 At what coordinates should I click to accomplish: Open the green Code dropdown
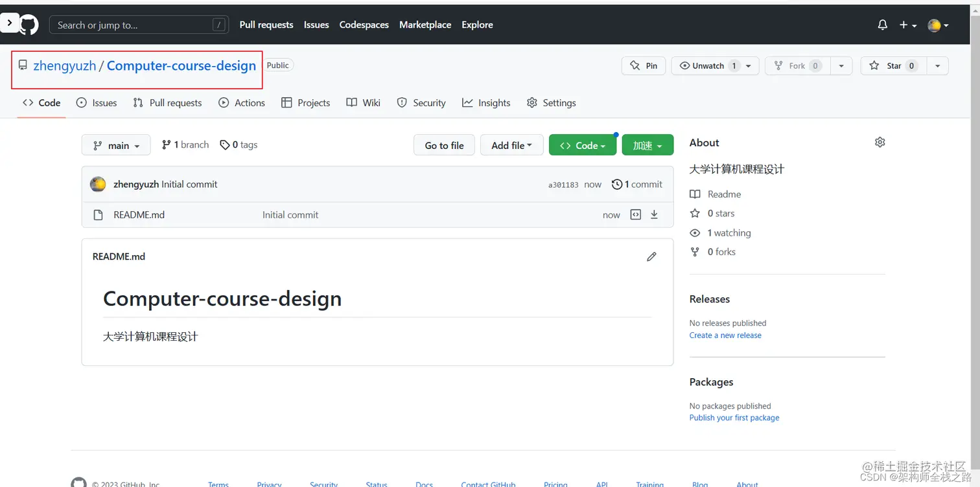coord(583,145)
